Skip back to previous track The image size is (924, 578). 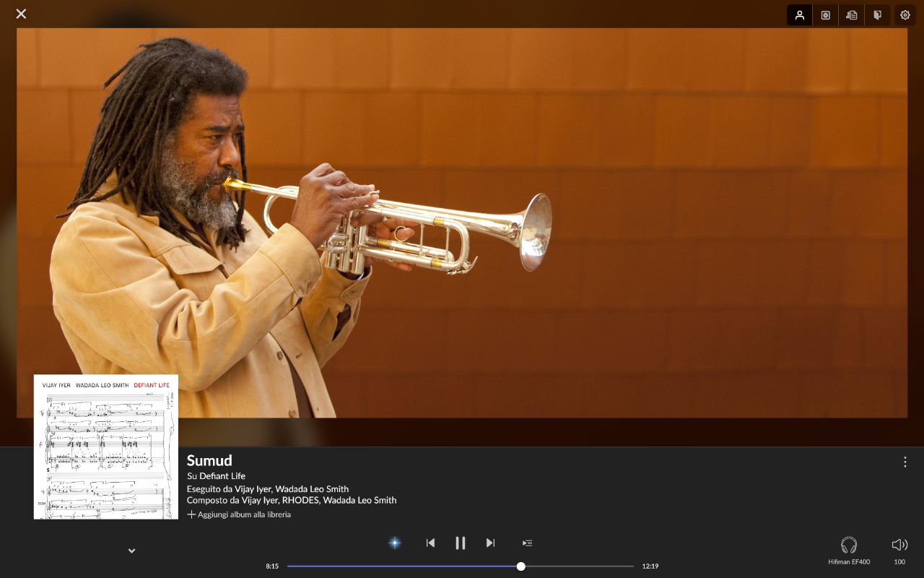(430, 543)
